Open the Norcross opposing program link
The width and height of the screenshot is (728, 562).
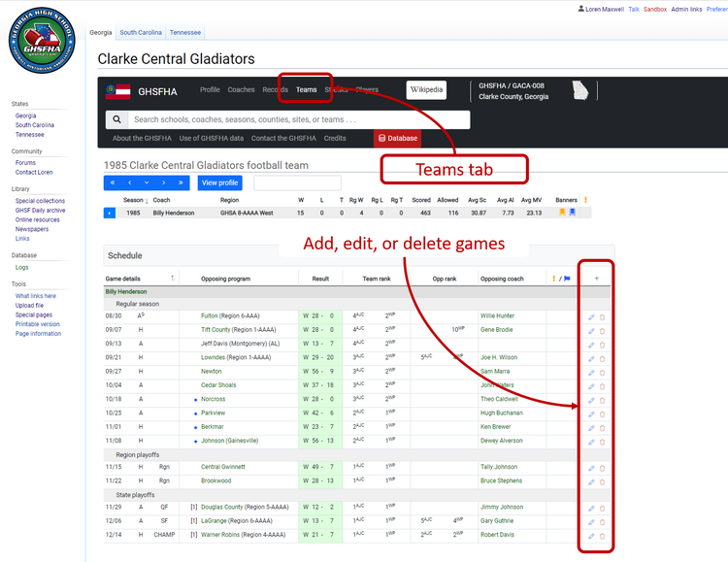(214, 399)
